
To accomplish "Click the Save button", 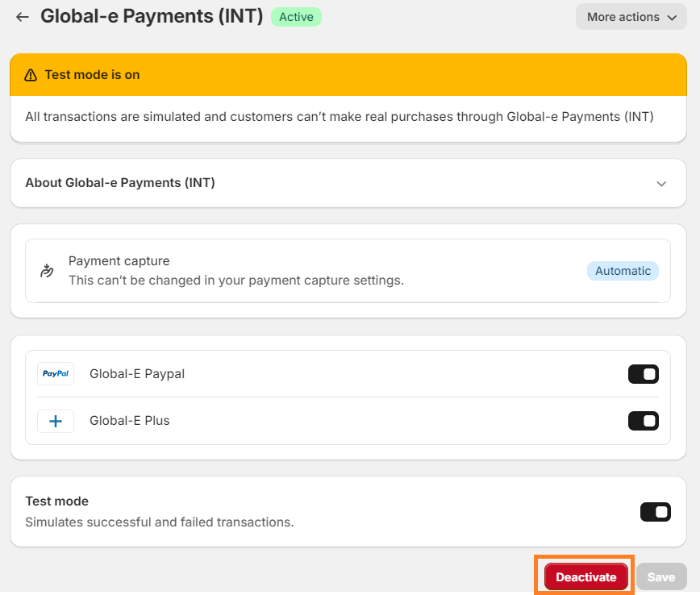I will [661, 576].
